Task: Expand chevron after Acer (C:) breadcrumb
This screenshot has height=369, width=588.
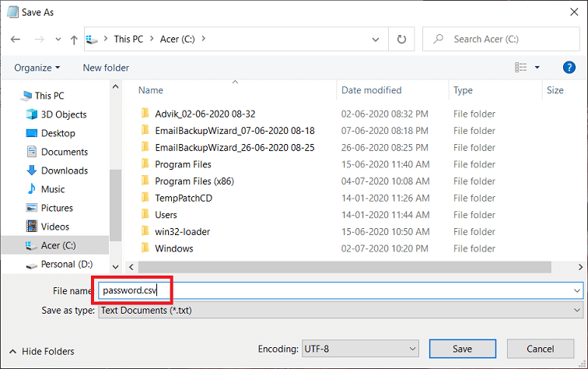Action: 203,39
